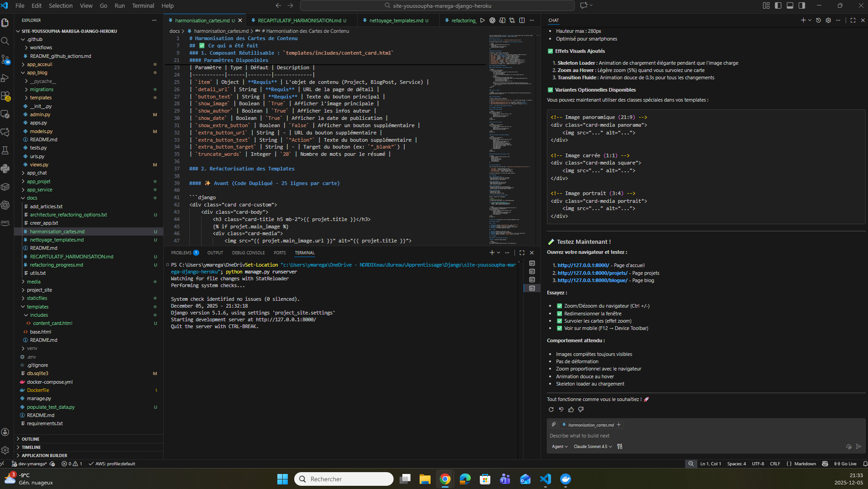Image resolution: width=868 pixels, height=489 pixels.
Task: Toggle the secondary sidebar visibility
Action: tap(802, 5)
